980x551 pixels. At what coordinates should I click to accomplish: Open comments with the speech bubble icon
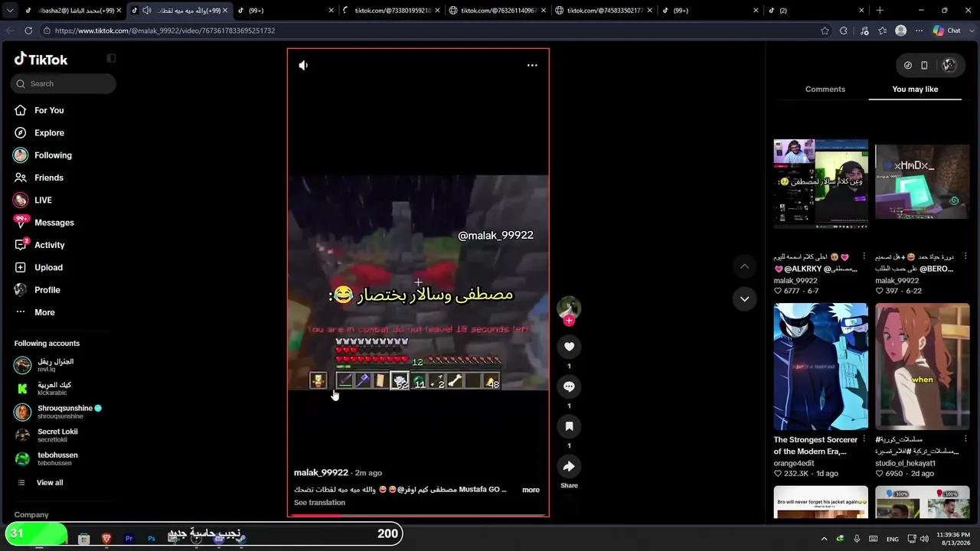pos(569,386)
